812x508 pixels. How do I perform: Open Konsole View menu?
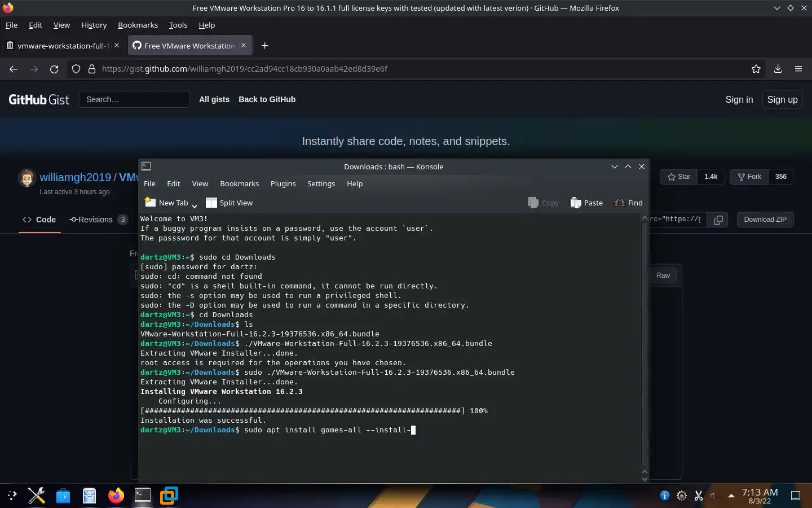200,184
